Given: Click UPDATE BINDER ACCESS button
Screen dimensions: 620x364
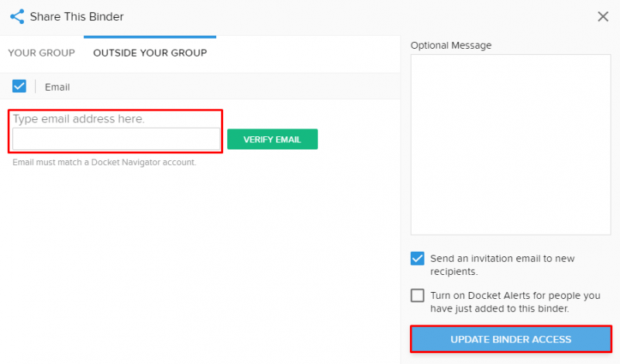Looking at the screenshot, I should [x=511, y=339].
